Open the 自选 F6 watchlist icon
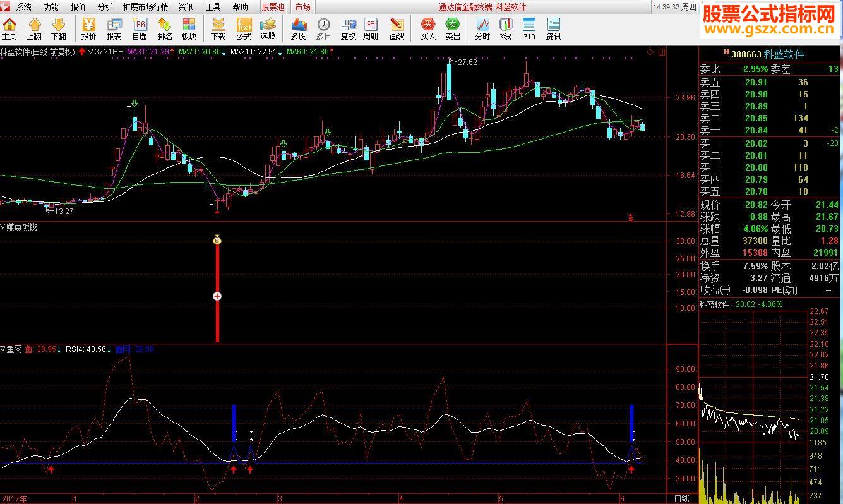Image resolution: width=843 pixels, height=504 pixels. coord(140,29)
